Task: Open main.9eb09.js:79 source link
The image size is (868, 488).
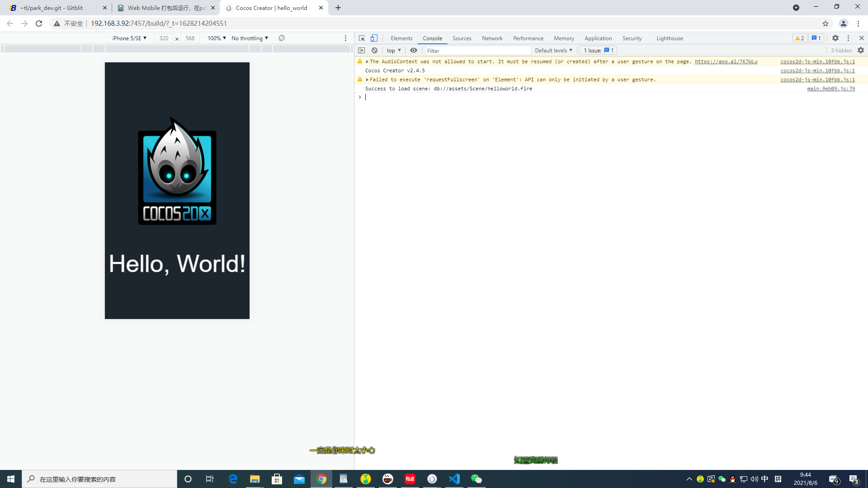Action: coord(830,89)
